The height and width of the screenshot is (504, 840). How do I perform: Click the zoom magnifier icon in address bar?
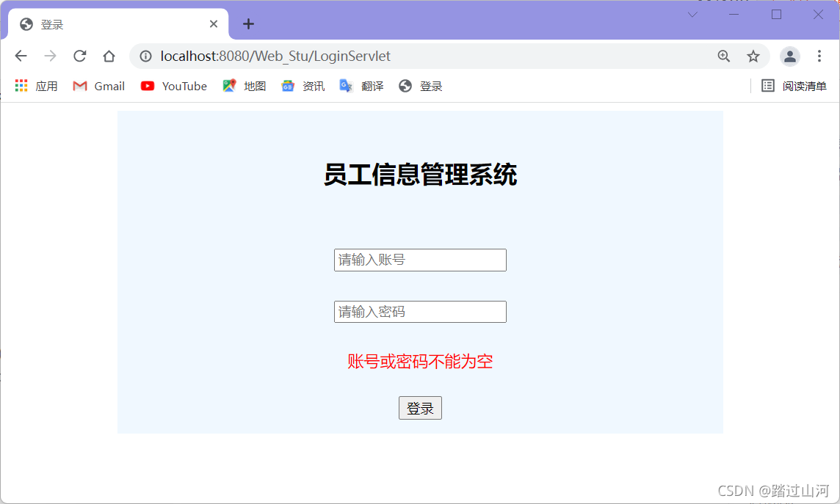[724, 56]
